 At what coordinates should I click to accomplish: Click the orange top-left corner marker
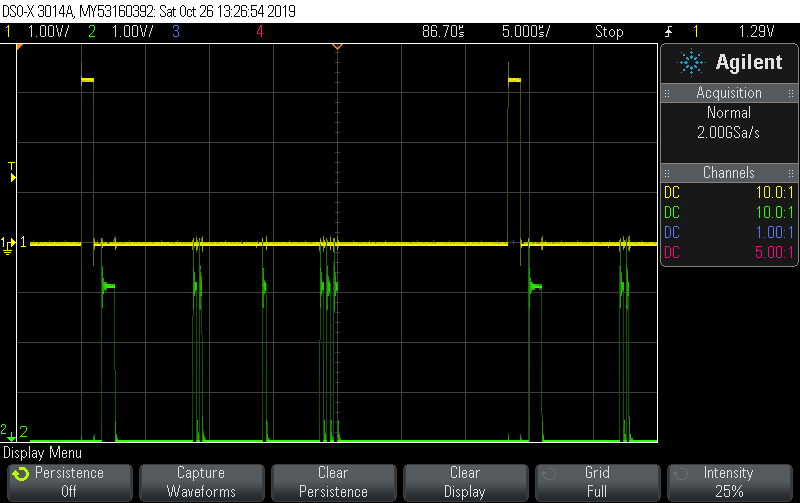click(x=20, y=47)
